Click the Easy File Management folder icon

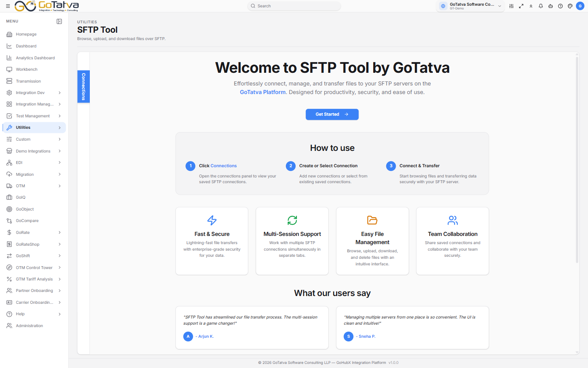372,220
